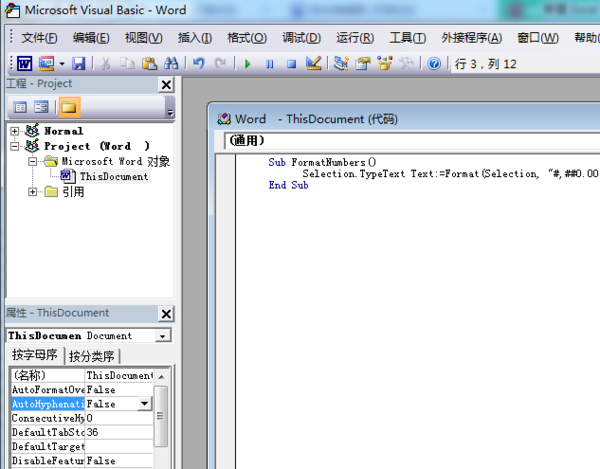Open the 插入(I) menu
This screenshot has width=600, height=469.
[195, 37]
